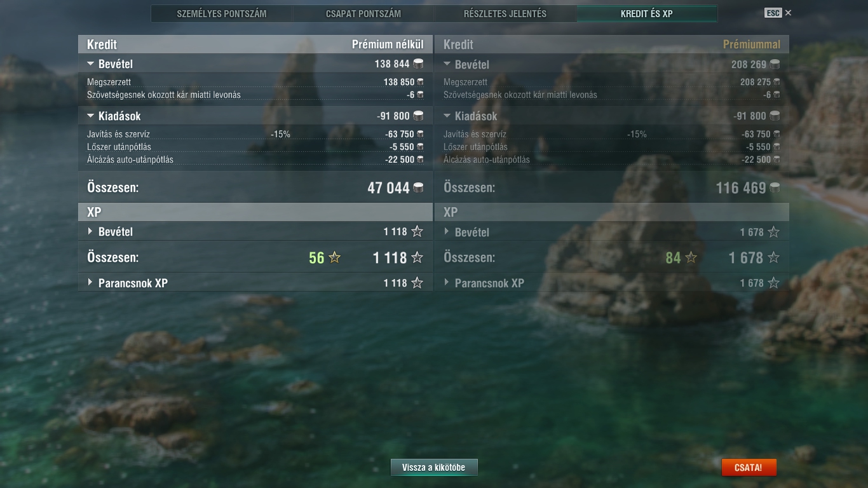The width and height of the screenshot is (868, 488).
Task: Click the coin icon beside 208 269 Bevétel
Action: (775, 64)
